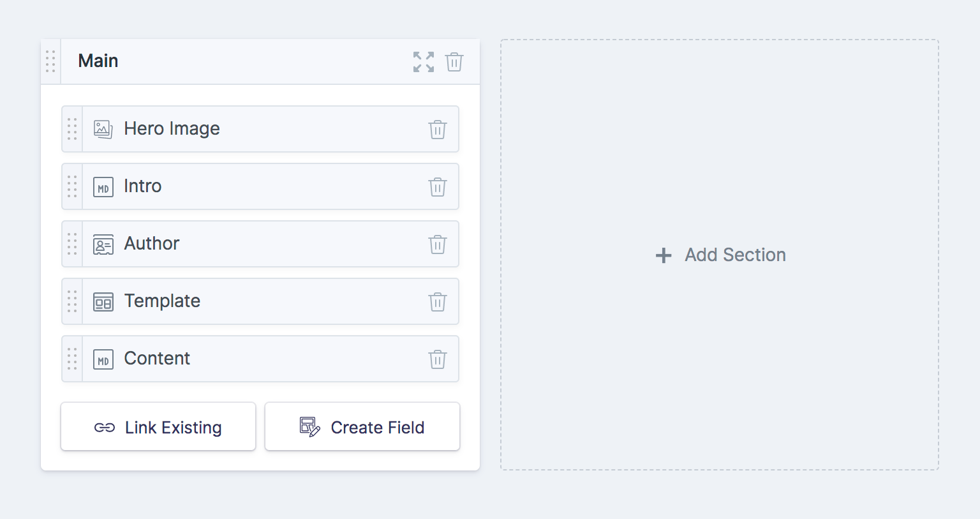Delete the Author field with its trash icon

click(438, 244)
